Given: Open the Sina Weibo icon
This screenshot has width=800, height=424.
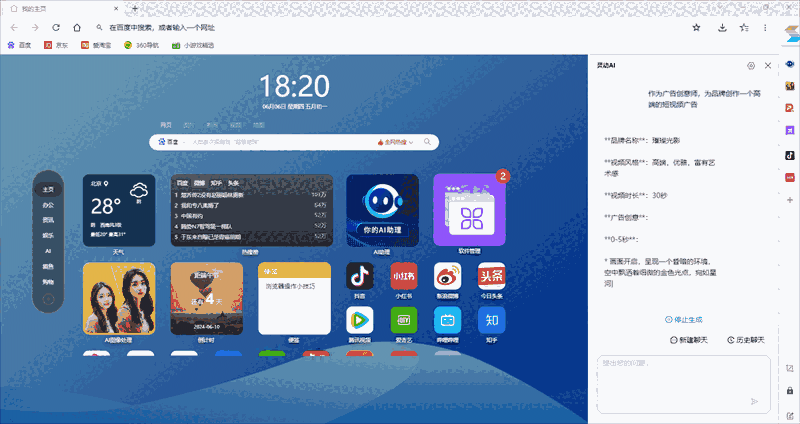Looking at the screenshot, I should tap(447, 276).
